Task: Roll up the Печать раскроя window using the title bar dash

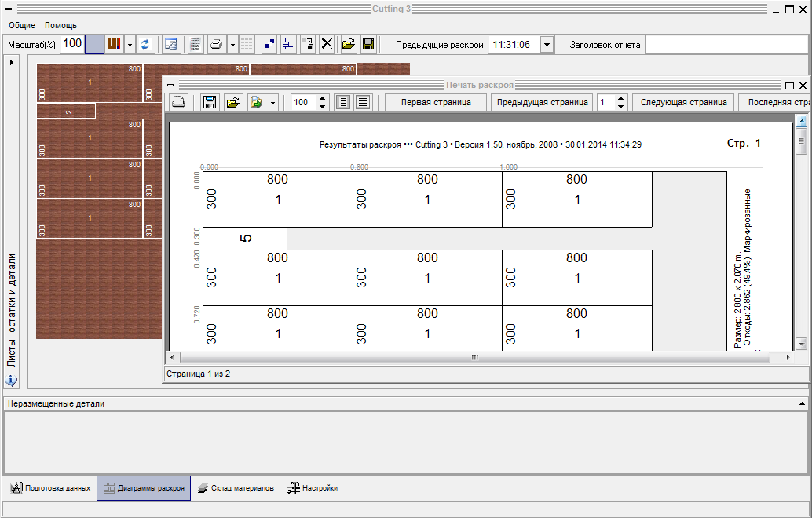Action: 170,85
